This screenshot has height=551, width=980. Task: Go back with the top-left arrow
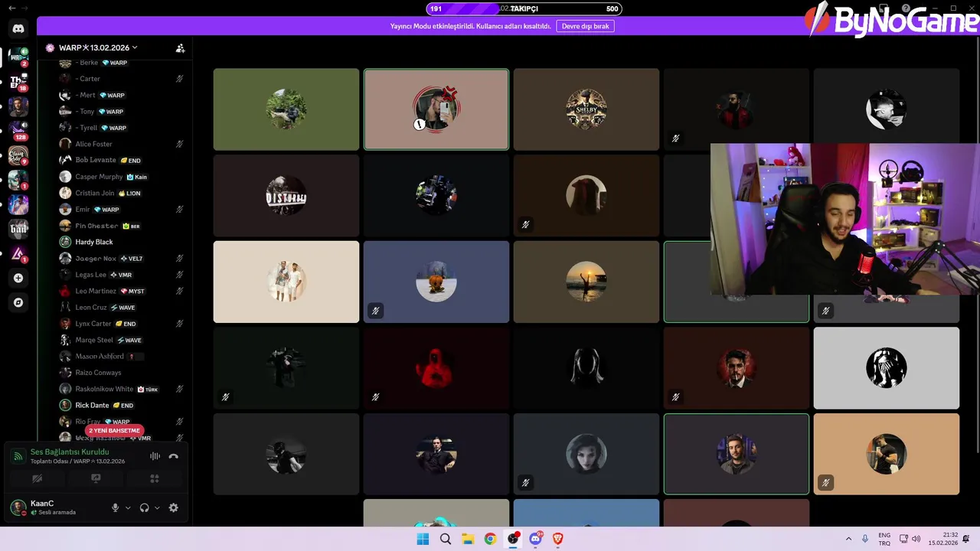(x=11, y=8)
